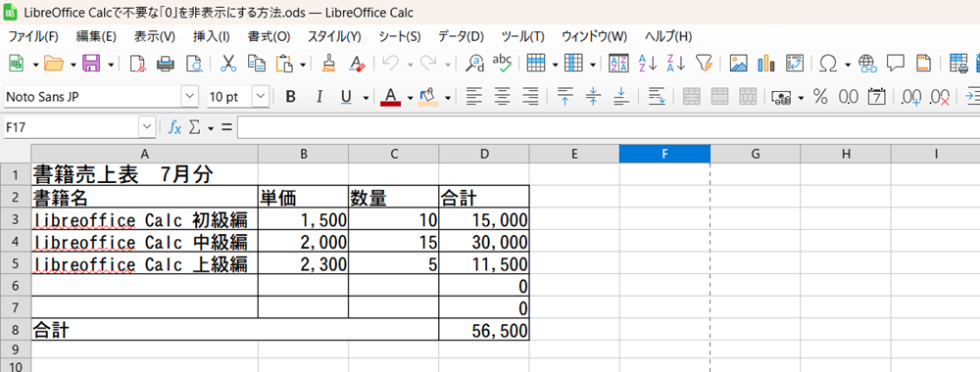The height and width of the screenshot is (372, 980).
Task: Toggle underline formatting
Action: 346,97
